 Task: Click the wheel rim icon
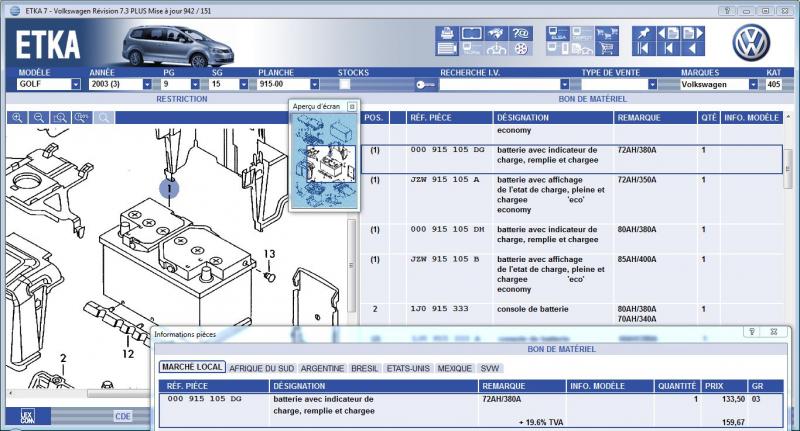(x=520, y=49)
